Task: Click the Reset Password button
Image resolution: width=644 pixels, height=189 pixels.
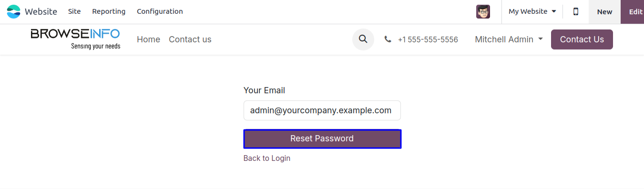Action: coord(322,139)
